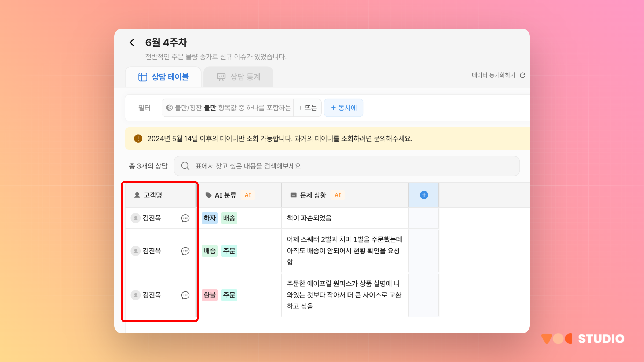Add an AND condition with + 동시에
The image size is (644, 362).
(343, 108)
